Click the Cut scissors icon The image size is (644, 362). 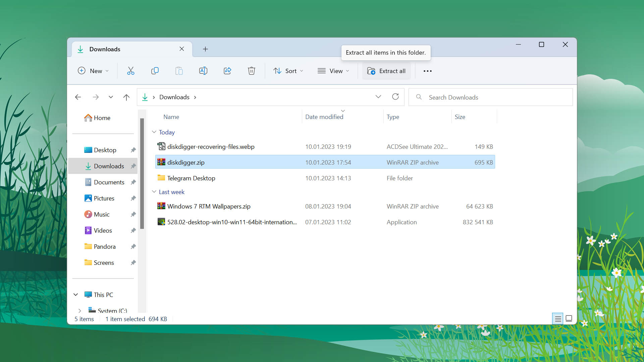[x=130, y=71]
